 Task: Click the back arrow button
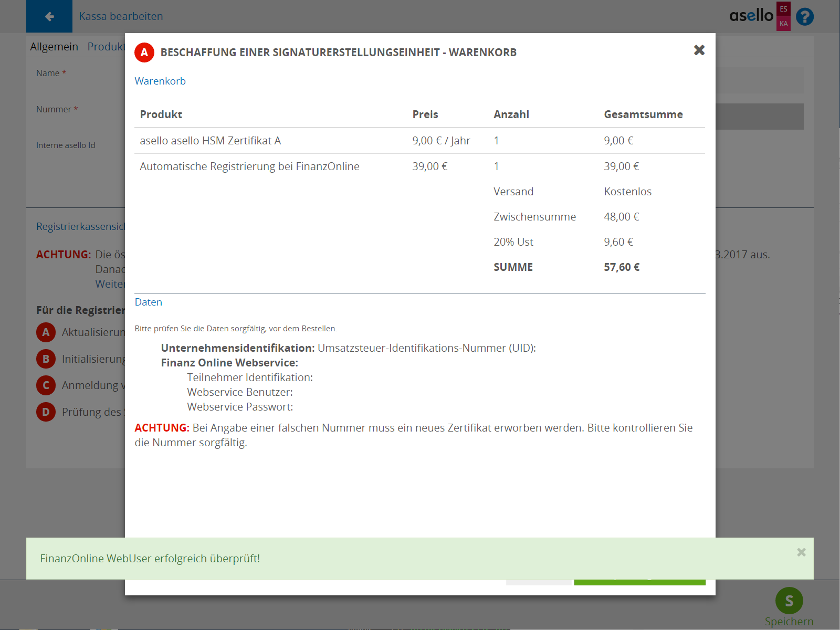click(49, 16)
